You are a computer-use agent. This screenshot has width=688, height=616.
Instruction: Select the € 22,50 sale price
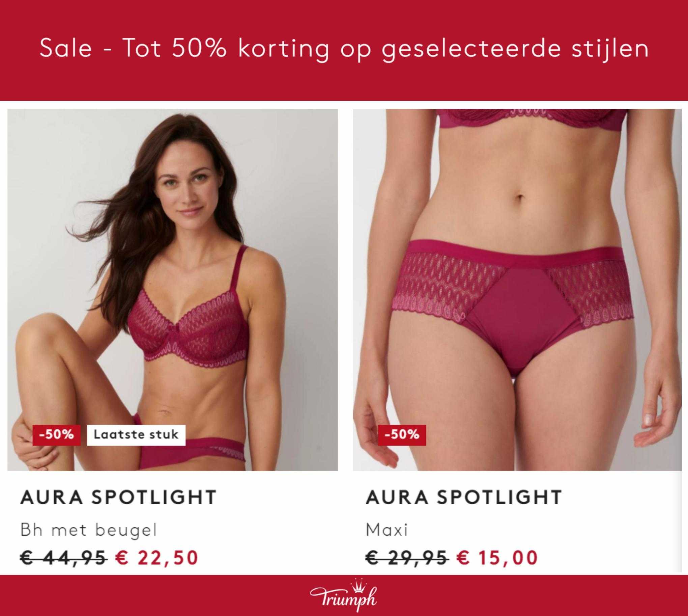click(156, 558)
